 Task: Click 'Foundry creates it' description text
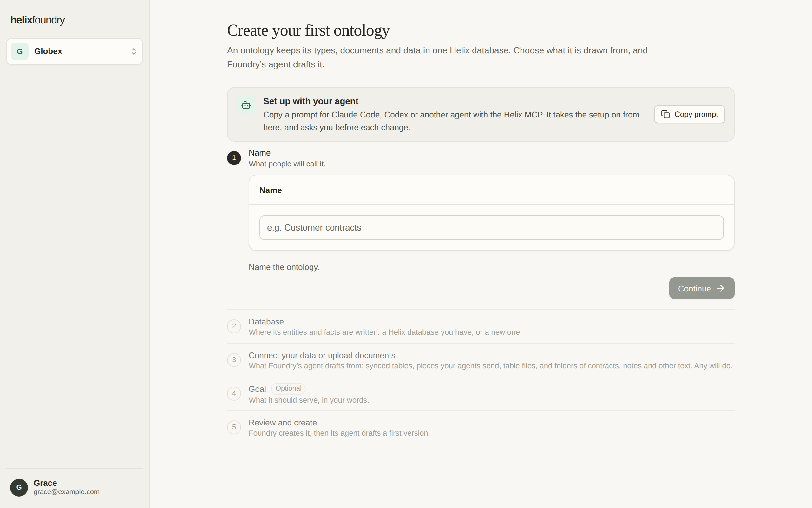pos(339,433)
